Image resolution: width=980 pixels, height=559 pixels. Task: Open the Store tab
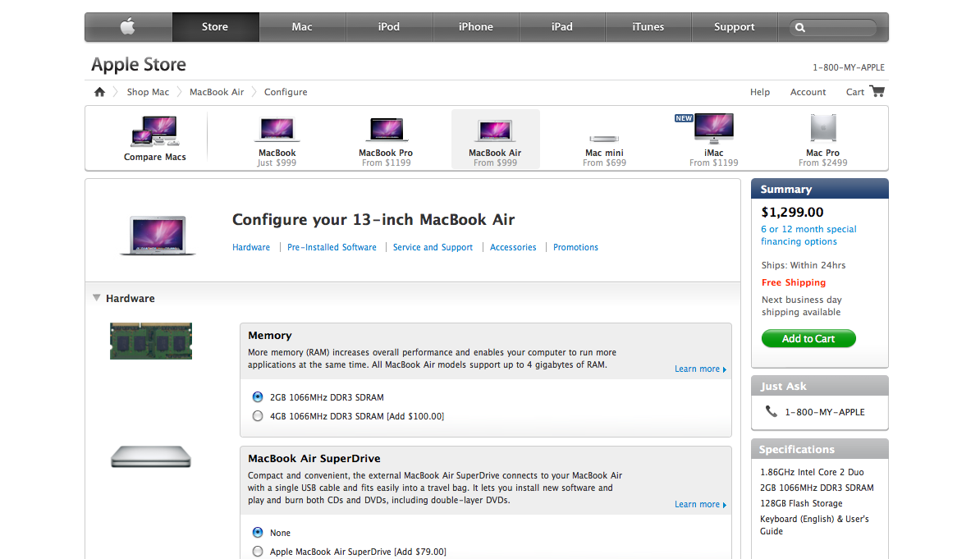215,27
